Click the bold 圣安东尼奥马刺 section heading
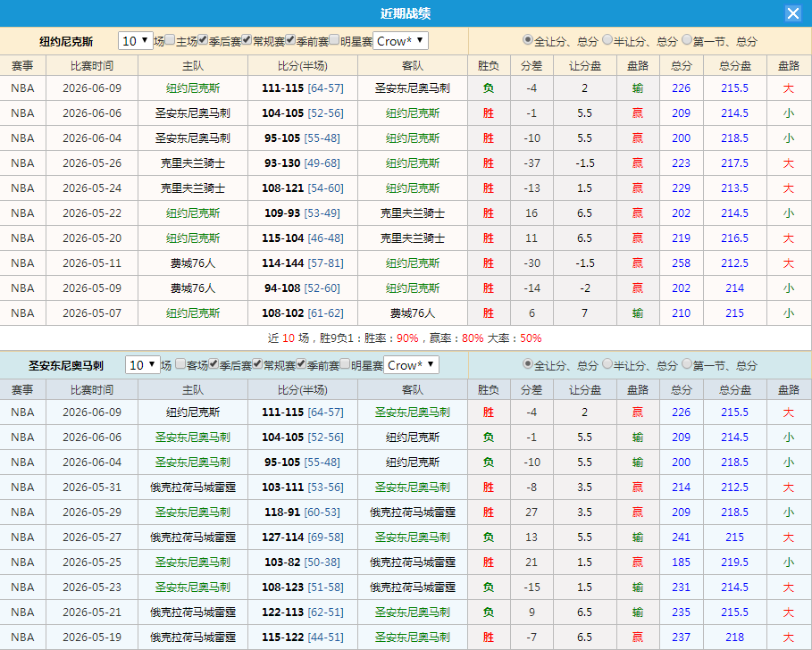 click(66, 365)
